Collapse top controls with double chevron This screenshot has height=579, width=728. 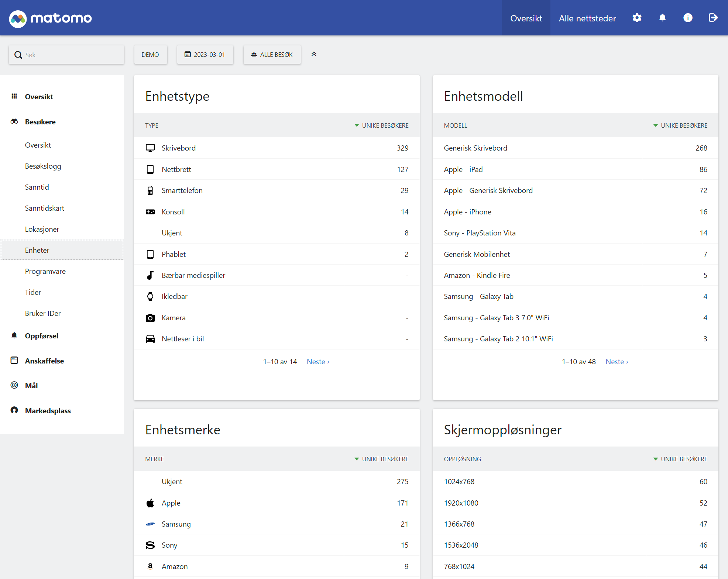314,54
